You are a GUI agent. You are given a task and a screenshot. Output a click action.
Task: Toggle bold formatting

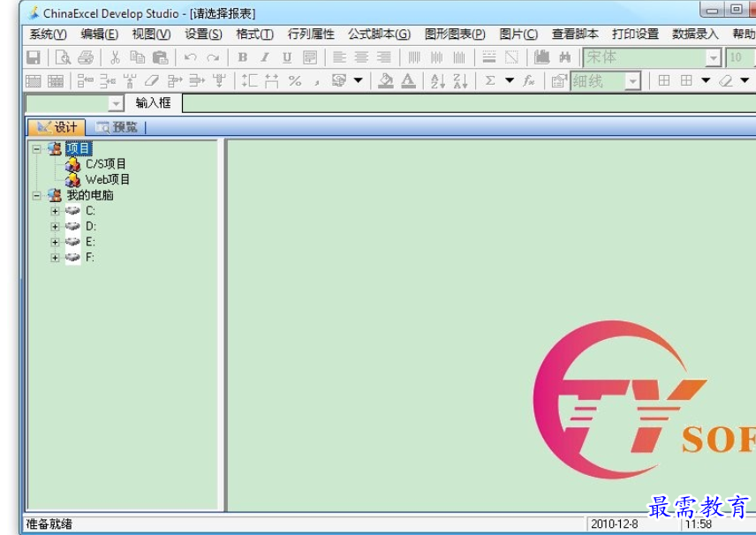coord(243,57)
